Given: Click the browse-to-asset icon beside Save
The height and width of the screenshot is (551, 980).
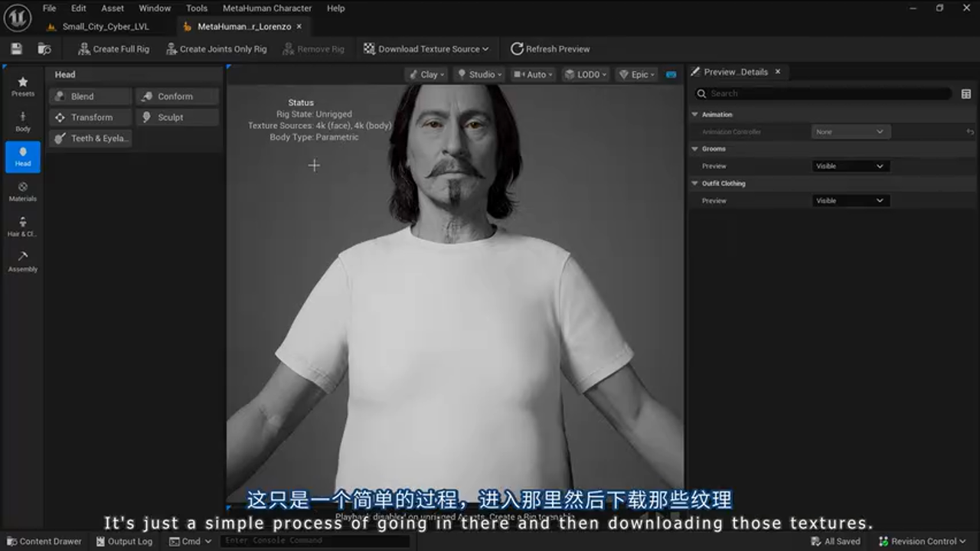Looking at the screenshot, I should (x=44, y=47).
